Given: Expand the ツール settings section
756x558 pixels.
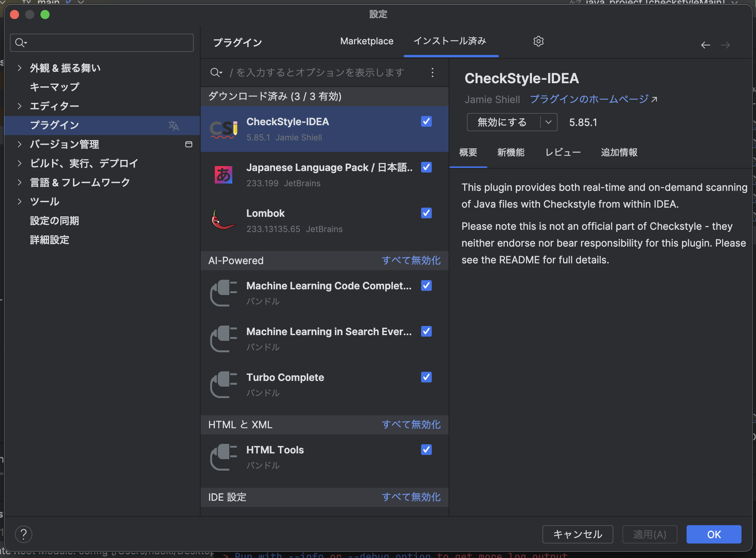Looking at the screenshot, I should pyautogui.click(x=20, y=201).
